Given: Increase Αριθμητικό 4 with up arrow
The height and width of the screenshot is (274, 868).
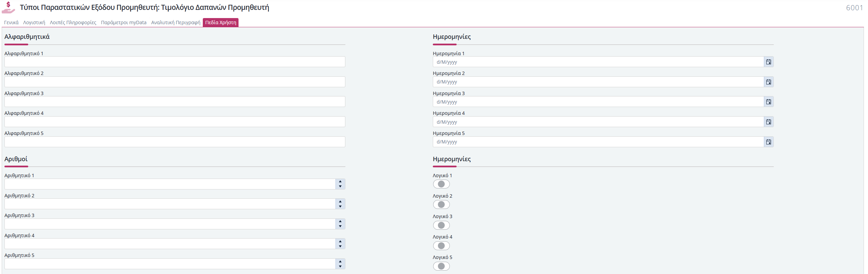Looking at the screenshot, I should (340, 241).
